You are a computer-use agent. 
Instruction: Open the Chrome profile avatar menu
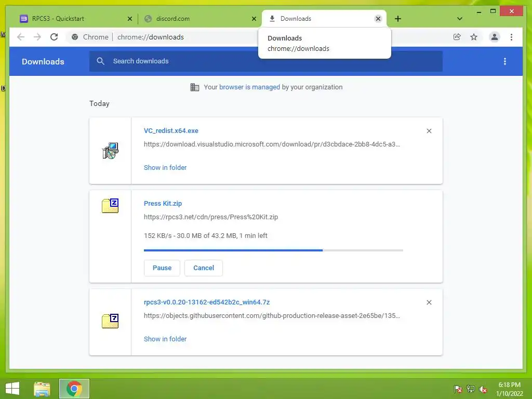495,37
